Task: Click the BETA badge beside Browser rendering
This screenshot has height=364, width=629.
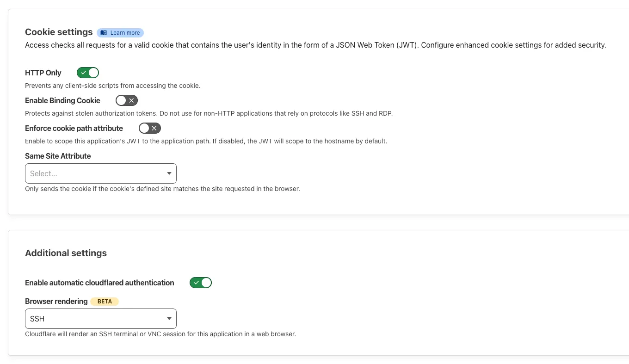Action: click(105, 302)
